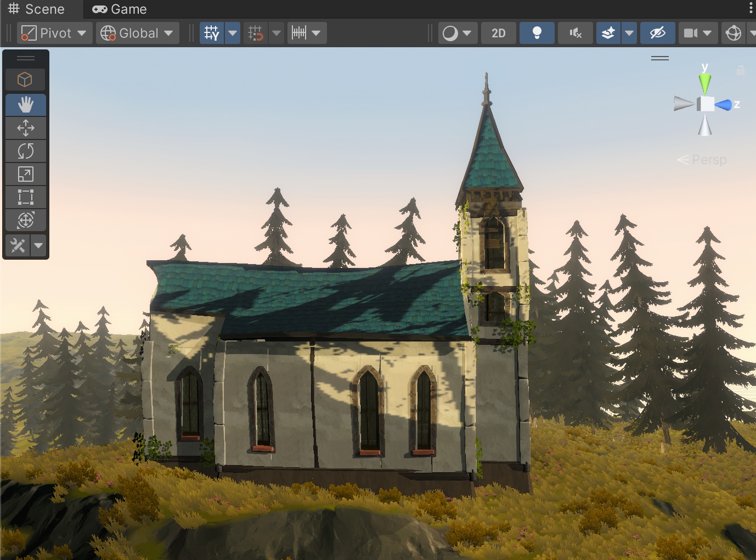Select the Scale tool
The image size is (756, 560).
(x=25, y=174)
